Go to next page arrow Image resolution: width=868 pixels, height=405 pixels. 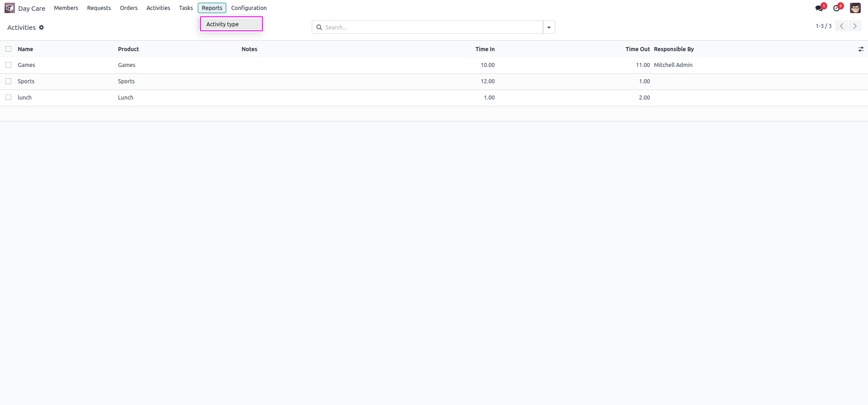coord(855,26)
